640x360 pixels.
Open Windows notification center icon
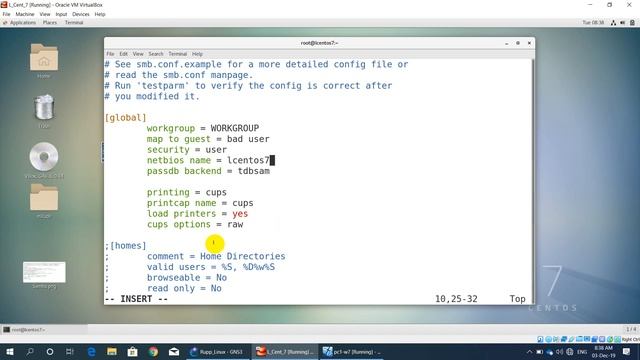point(627,351)
